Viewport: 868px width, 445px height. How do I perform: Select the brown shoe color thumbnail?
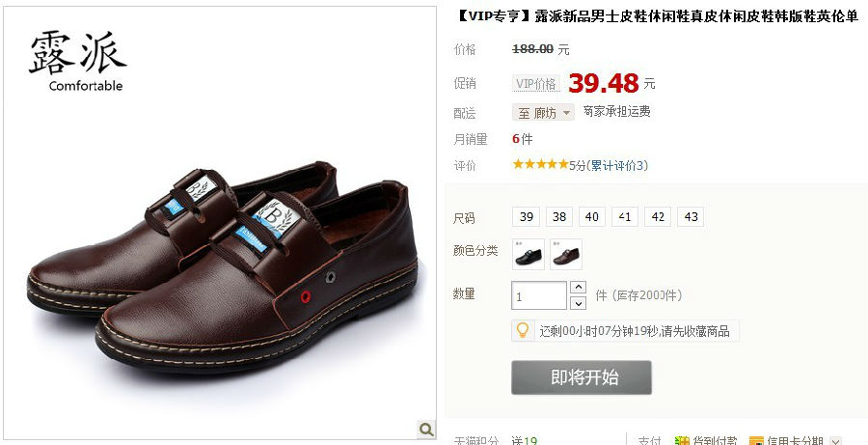tap(566, 255)
